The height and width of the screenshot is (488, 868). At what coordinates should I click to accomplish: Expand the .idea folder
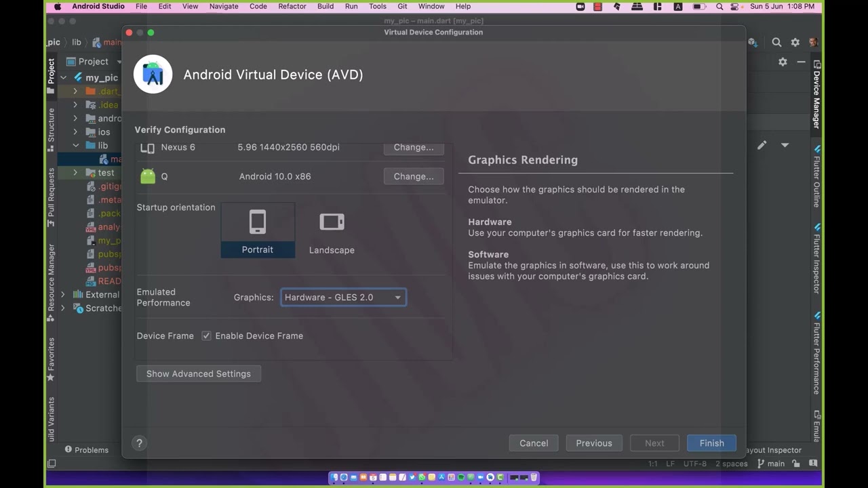point(75,105)
